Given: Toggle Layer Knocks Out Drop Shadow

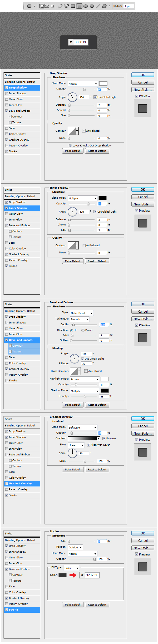Looking at the screenshot, I should (70, 146).
